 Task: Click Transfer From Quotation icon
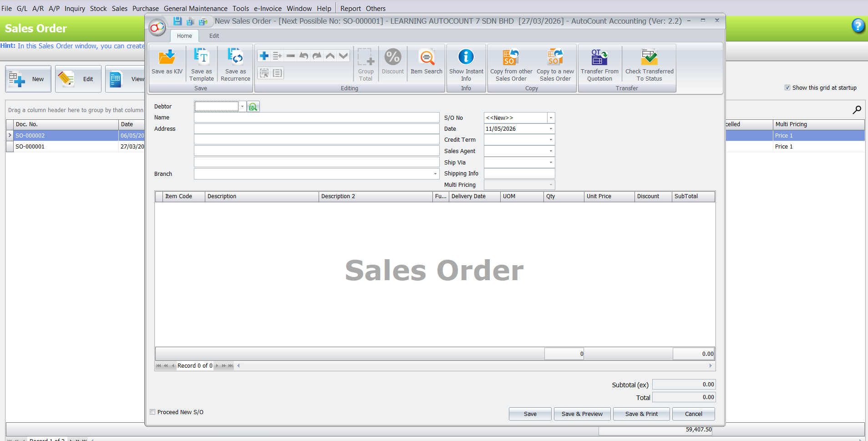coord(599,57)
